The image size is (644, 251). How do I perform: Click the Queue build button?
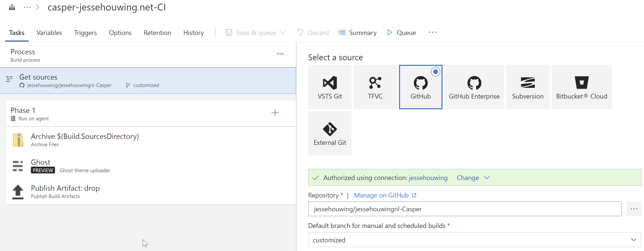click(402, 33)
